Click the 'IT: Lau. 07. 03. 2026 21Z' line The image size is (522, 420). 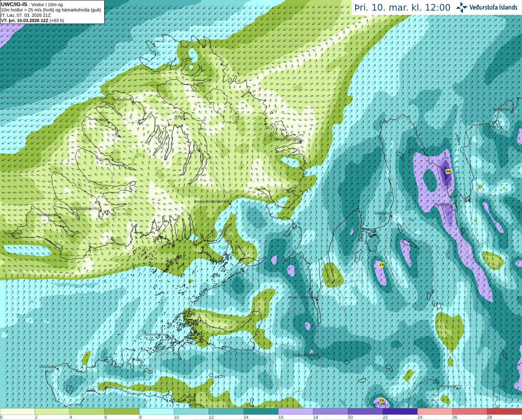pyautogui.click(x=26, y=15)
